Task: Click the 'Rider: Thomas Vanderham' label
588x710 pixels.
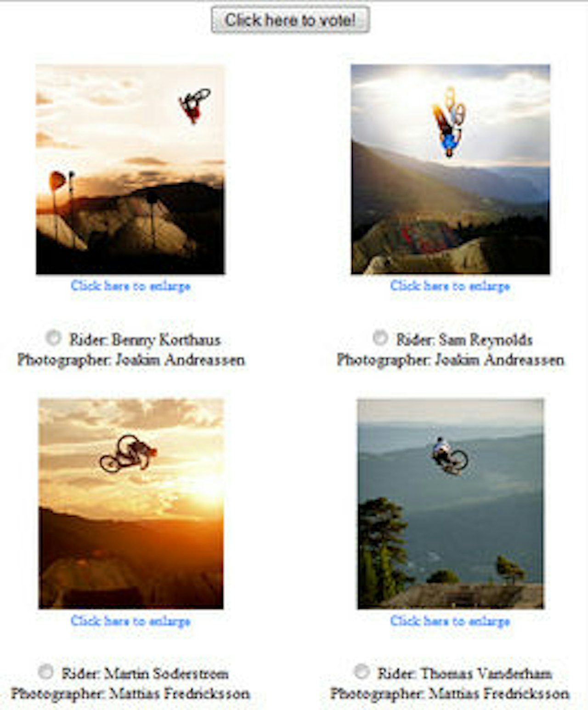Action: [x=465, y=674]
